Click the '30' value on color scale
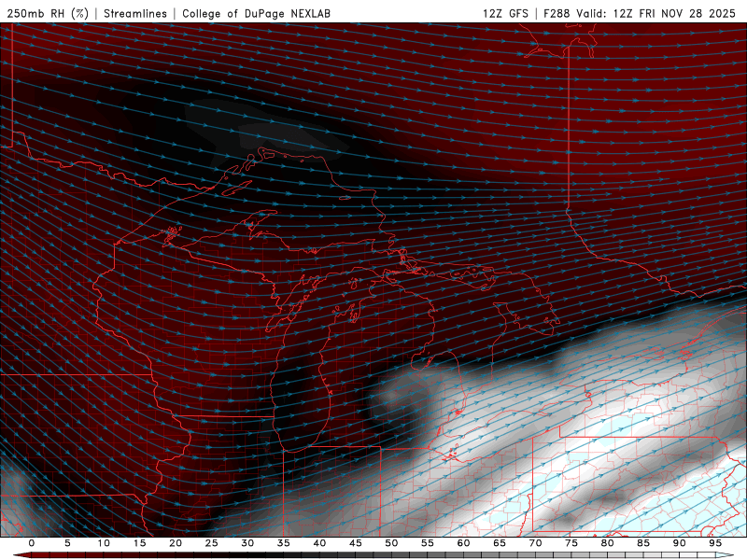 (247, 543)
